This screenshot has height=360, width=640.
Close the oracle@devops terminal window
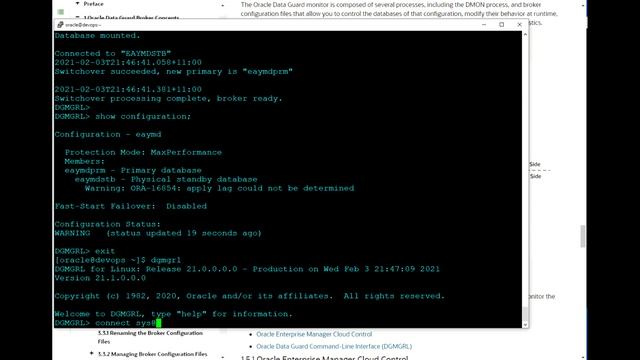519,25
